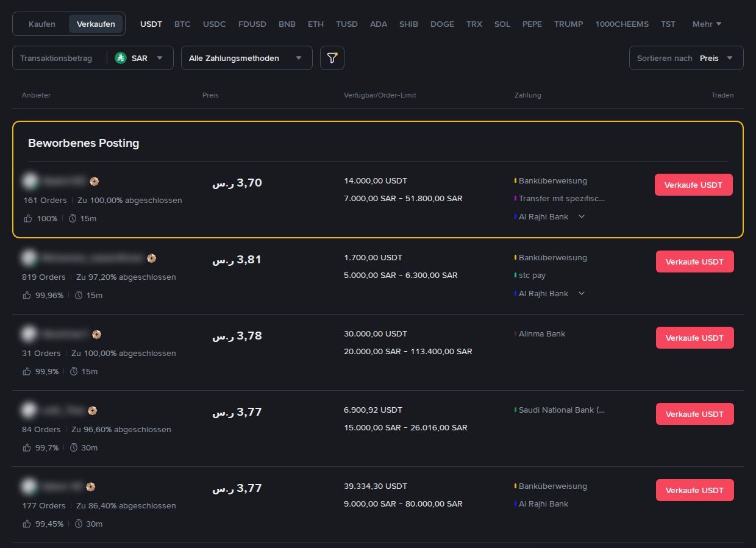Click thumbs-up icon in promoted posting

pyautogui.click(x=28, y=218)
